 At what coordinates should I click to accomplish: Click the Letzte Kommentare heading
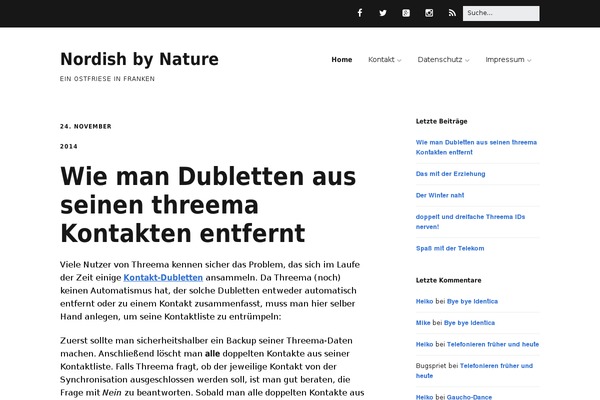point(448,280)
